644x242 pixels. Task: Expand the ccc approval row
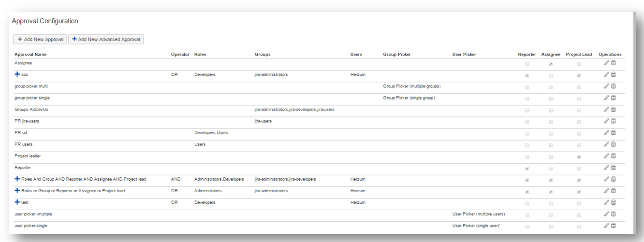point(17,74)
